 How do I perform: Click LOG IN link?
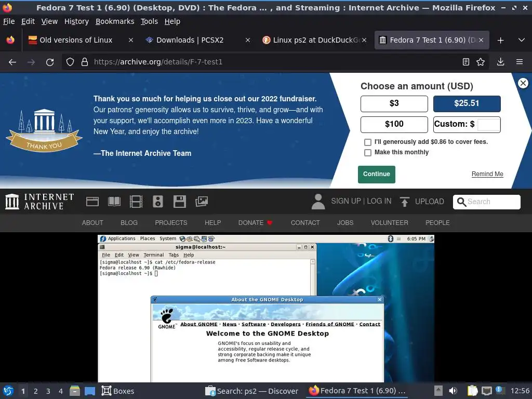click(379, 201)
